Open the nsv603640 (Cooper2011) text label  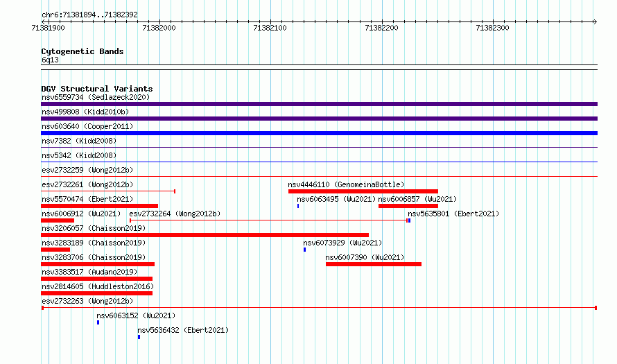pos(87,126)
